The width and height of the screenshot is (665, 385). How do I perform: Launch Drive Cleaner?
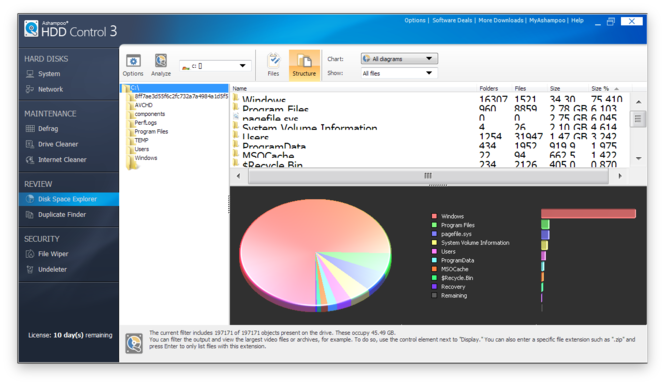pos(58,144)
